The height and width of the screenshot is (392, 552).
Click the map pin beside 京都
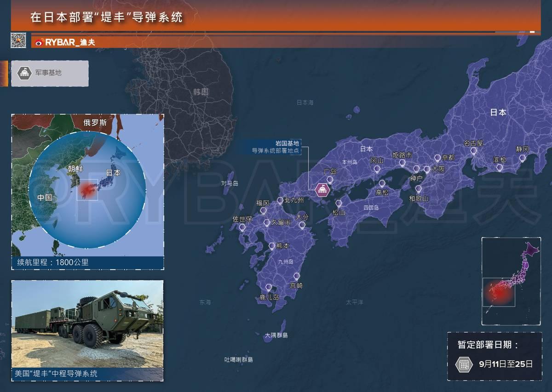pos(437,158)
